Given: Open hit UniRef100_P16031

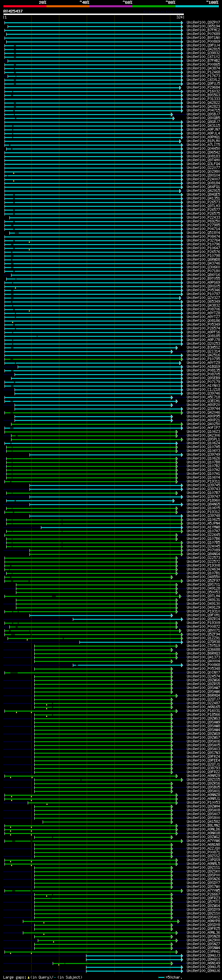Looking at the screenshot, I should click(x=203, y=711).
